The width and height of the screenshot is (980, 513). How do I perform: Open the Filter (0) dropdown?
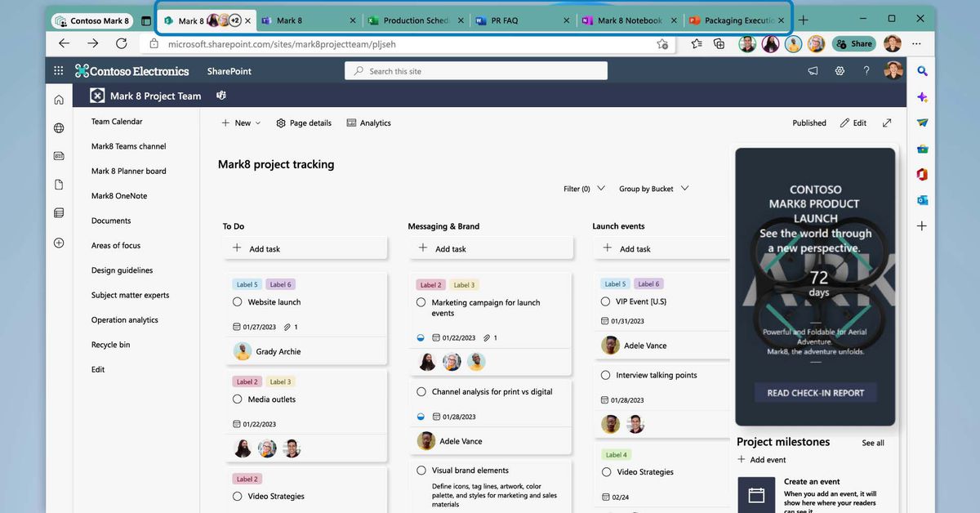[584, 189]
